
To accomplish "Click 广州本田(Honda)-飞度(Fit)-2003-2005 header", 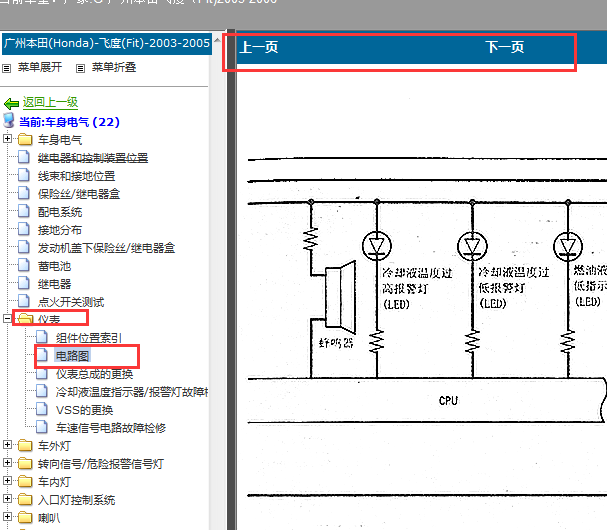I will point(107,43).
